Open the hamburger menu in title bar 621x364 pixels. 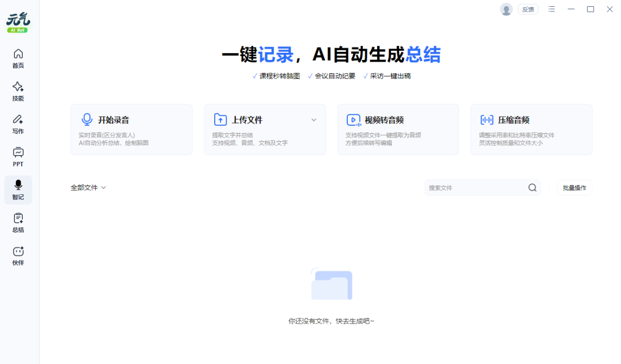tap(552, 9)
